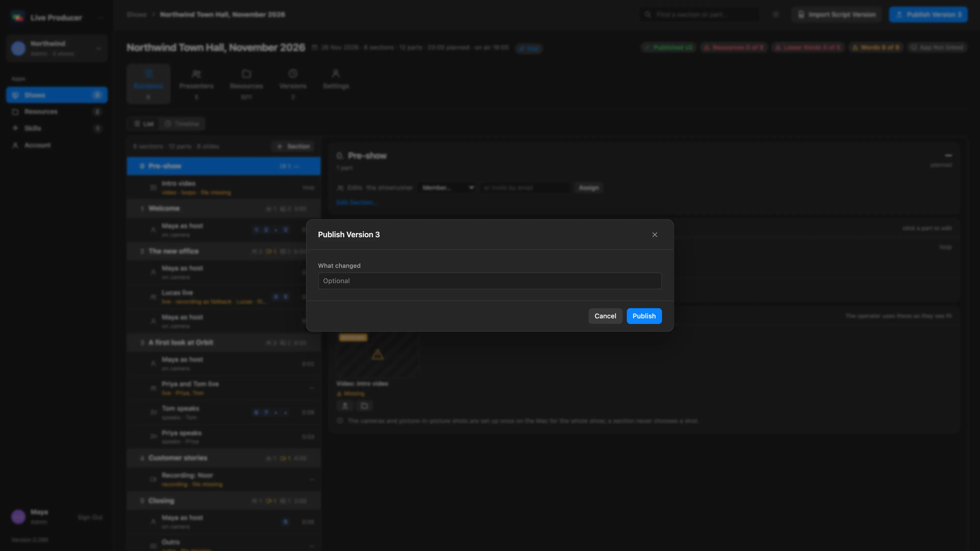
Task: Click the Assign button
Action: (589, 188)
